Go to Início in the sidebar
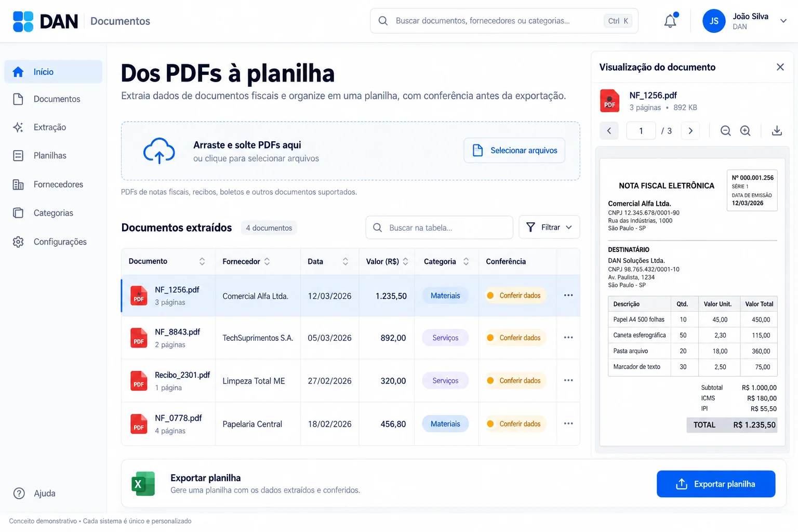The width and height of the screenshot is (798, 532). (x=54, y=72)
